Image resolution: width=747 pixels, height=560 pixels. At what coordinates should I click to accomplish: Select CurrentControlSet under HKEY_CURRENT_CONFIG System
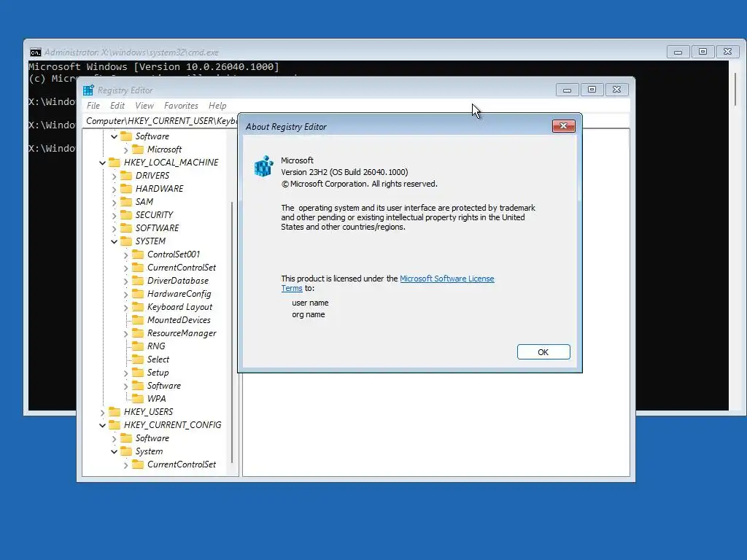[182, 464]
